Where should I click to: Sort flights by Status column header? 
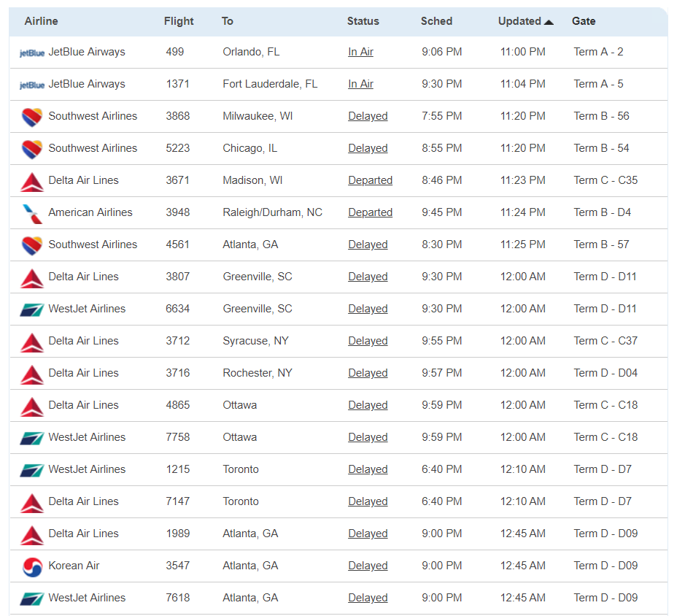(x=363, y=21)
